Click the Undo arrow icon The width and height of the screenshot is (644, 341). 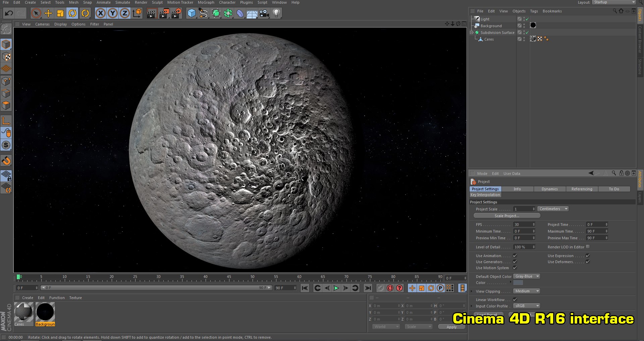click(x=9, y=13)
